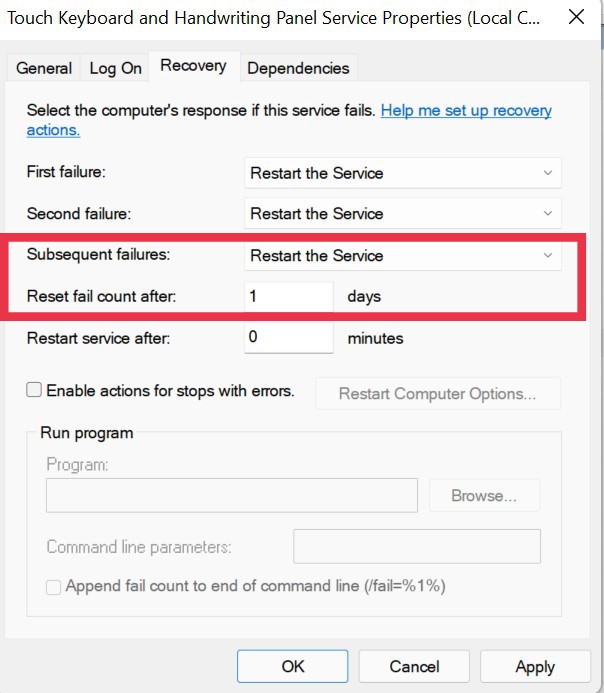Open the Second failure dropdown

[x=403, y=213]
